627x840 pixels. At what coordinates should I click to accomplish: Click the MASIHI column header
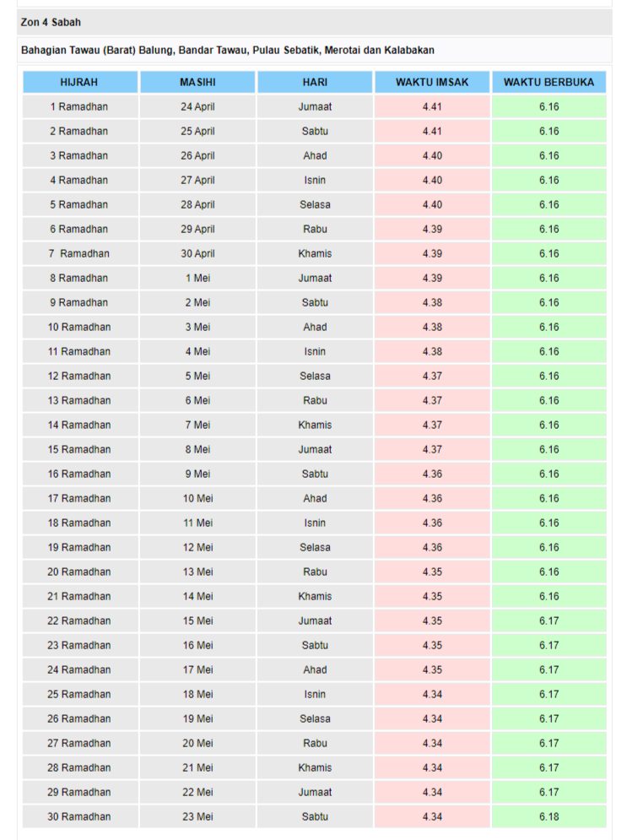tap(197, 82)
